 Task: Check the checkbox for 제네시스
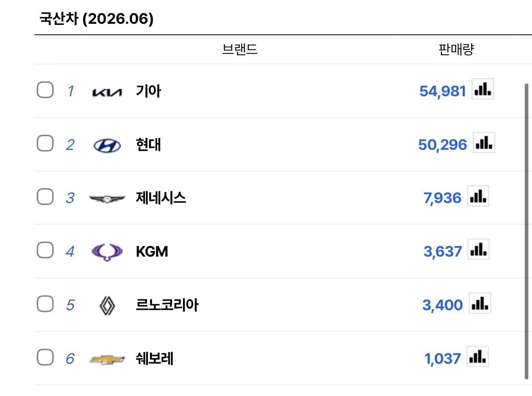point(45,197)
